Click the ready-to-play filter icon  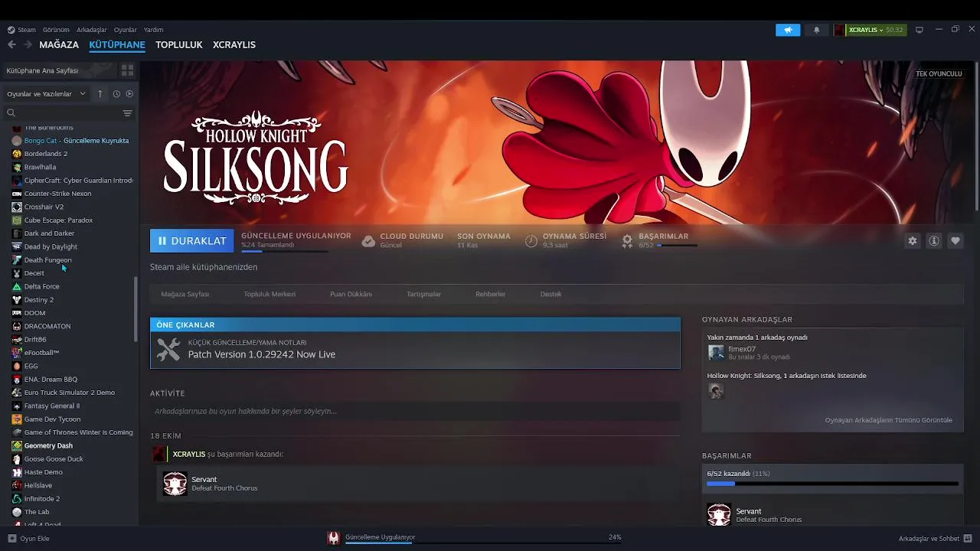pyautogui.click(x=129, y=93)
